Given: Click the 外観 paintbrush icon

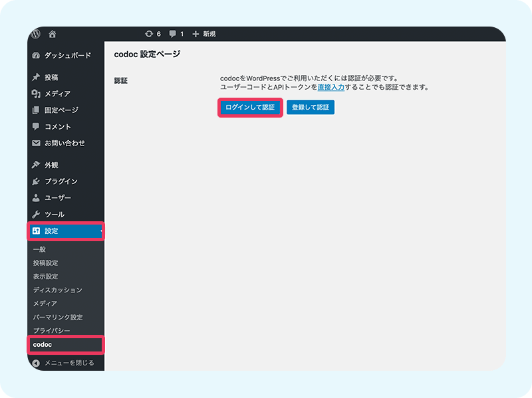Looking at the screenshot, I should pyautogui.click(x=36, y=165).
